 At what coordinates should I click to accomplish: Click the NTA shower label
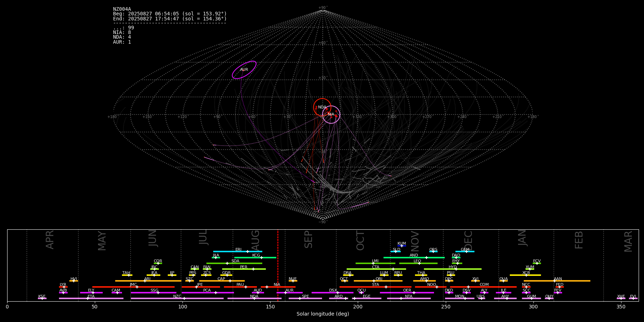(x=409, y=297)
